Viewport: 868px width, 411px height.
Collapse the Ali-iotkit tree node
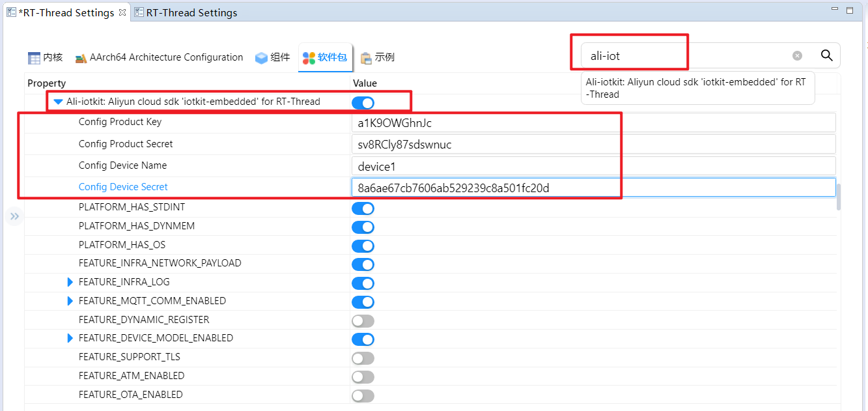(58, 102)
